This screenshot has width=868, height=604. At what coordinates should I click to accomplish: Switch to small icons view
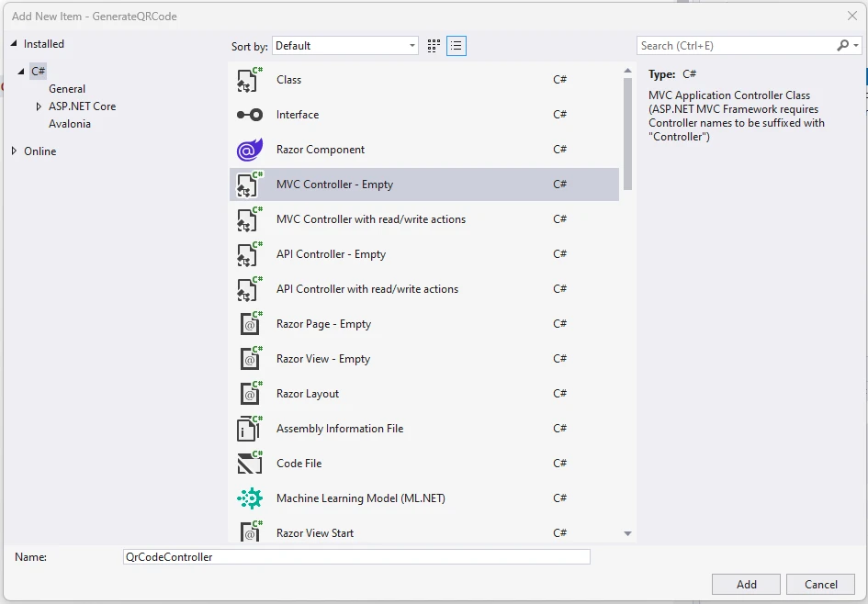point(434,46)
